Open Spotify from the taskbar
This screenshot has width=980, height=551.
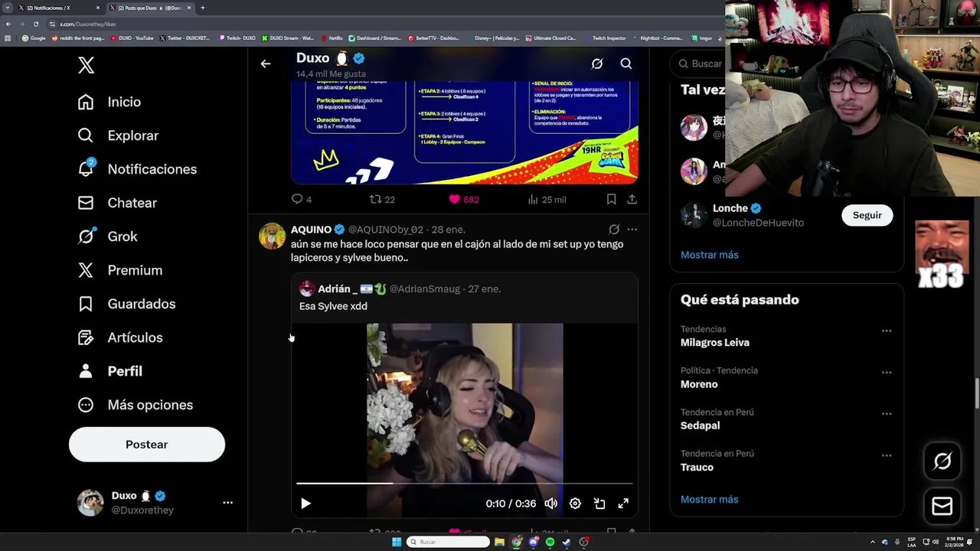click(550, 542)
